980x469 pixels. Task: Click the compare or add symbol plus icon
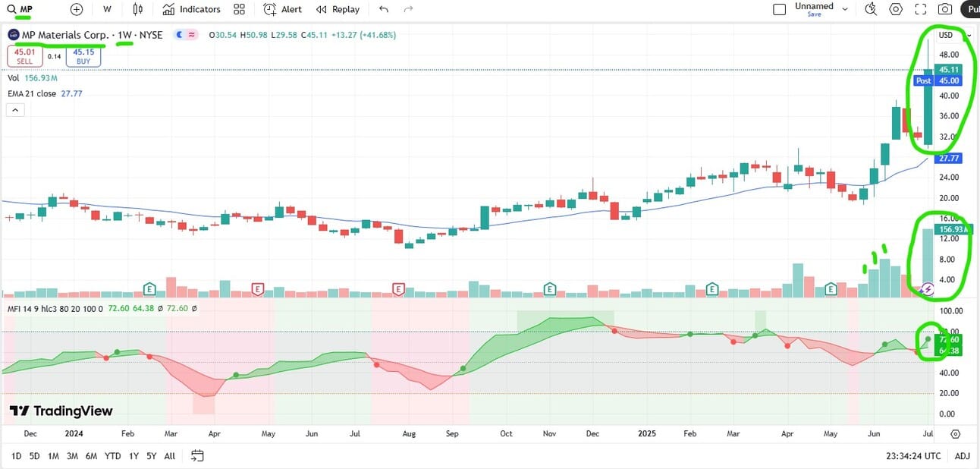(x=77, y=9)
